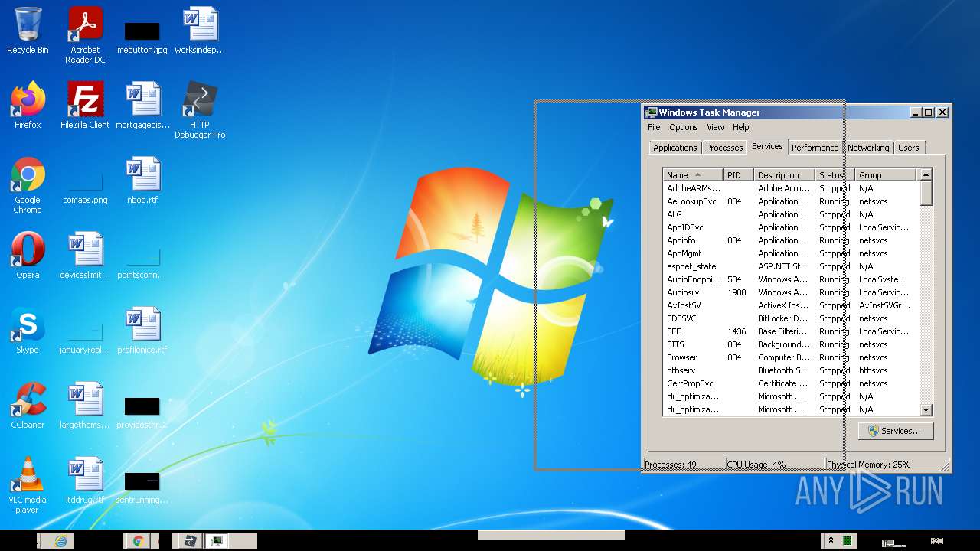Open the Chrome taskbar button
Image resolution: width=980 pixels, height=551 pixels.
pyautogui.click(x=139, y=541)
